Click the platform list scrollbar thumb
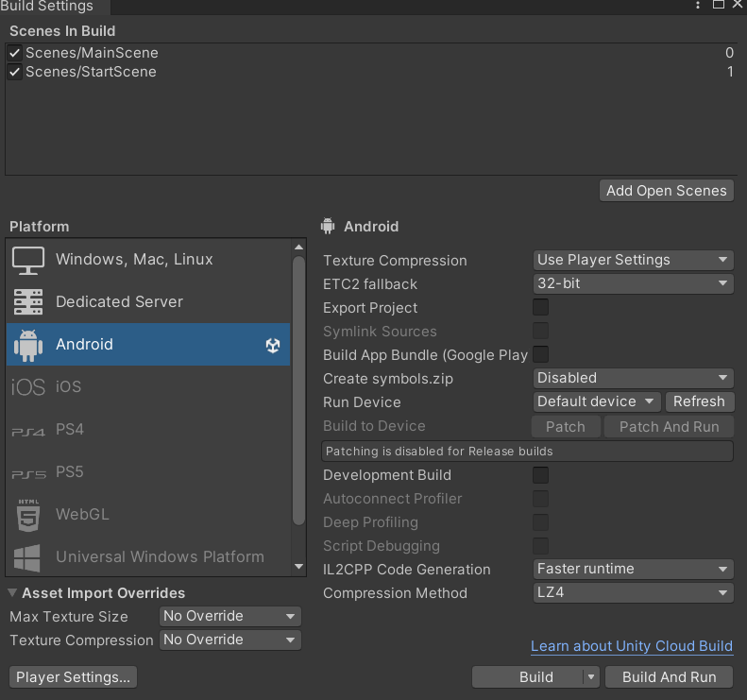 click(x=298, y=391)
